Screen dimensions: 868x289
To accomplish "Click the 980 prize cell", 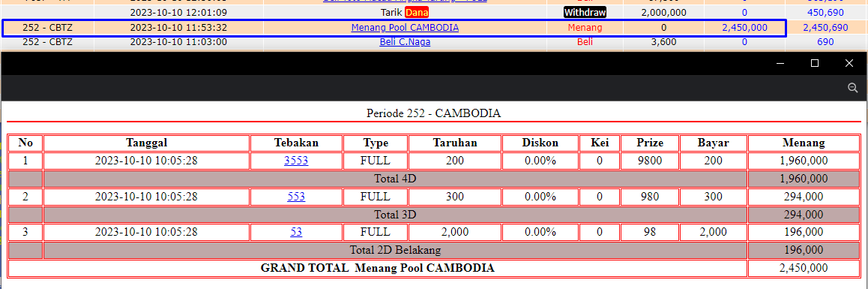I will 650,197.
